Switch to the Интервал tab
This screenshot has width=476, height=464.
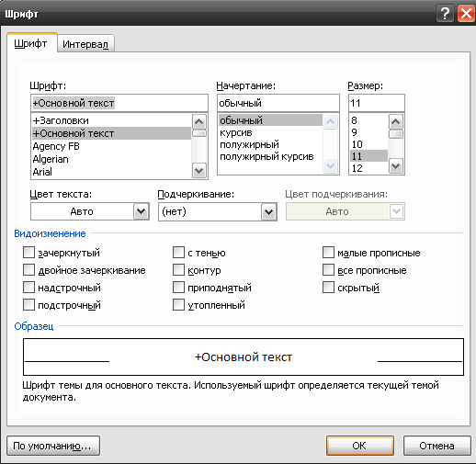tap(85, 44)
